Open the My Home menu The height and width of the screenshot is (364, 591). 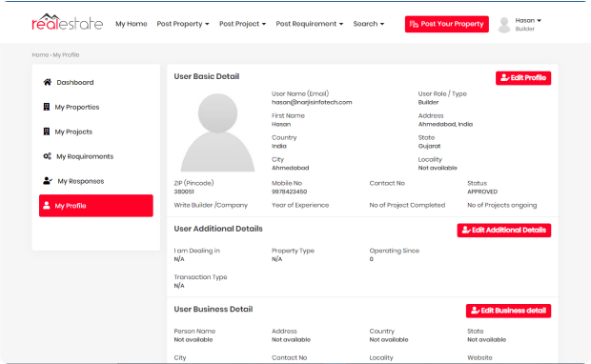pyautogui.click(x=132, y=24)
